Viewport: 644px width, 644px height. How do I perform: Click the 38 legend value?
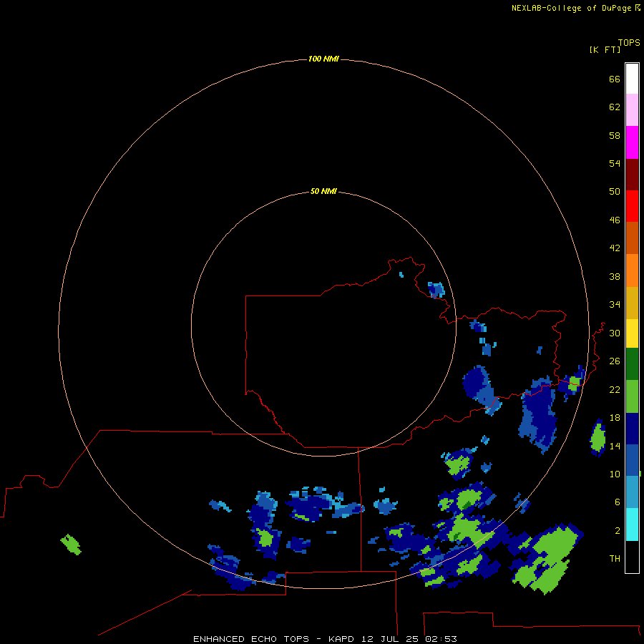[615, 277]
